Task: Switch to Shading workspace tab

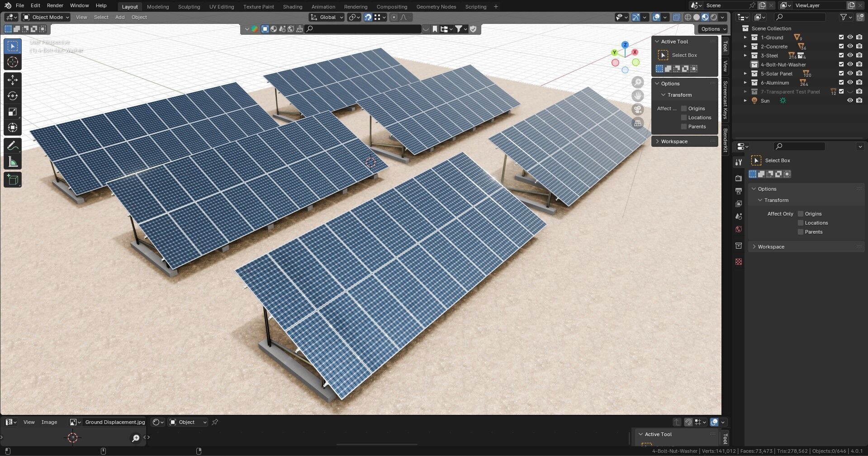Action: [x=293, y=7]
